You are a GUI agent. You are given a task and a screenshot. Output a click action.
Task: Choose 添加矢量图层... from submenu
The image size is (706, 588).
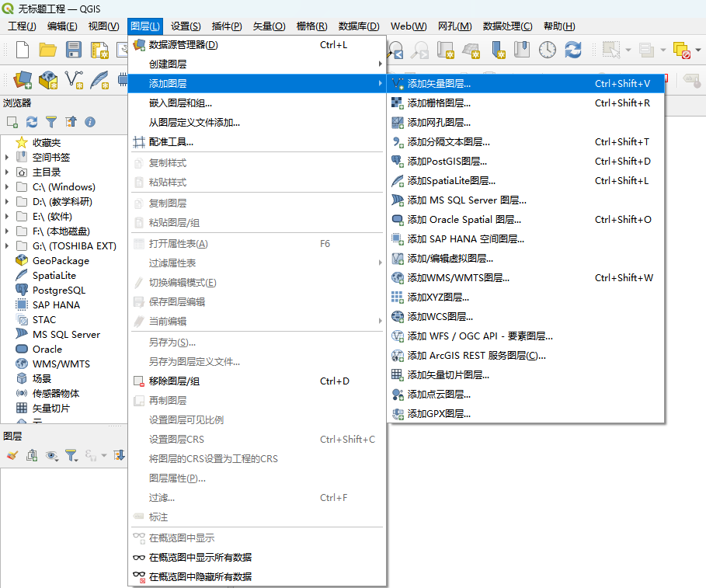coord(525,83)
